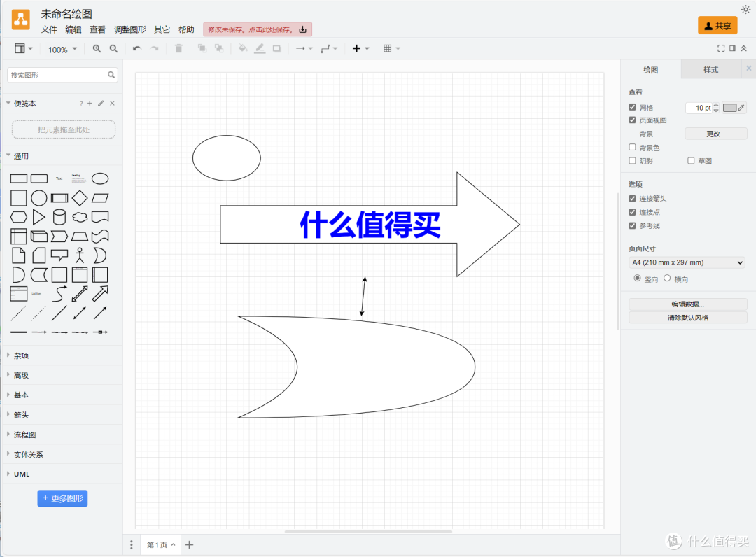Click the To Back icon

pos(219,49)
